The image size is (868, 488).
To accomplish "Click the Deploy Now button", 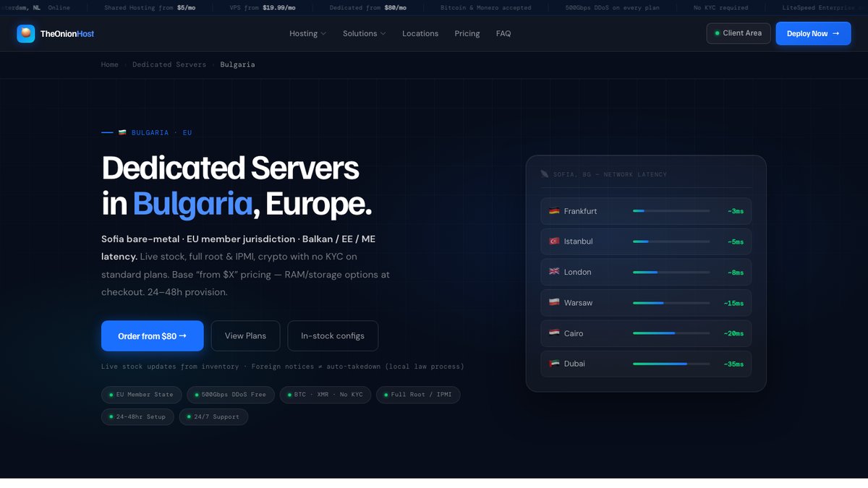I will [x=813, y=33].
